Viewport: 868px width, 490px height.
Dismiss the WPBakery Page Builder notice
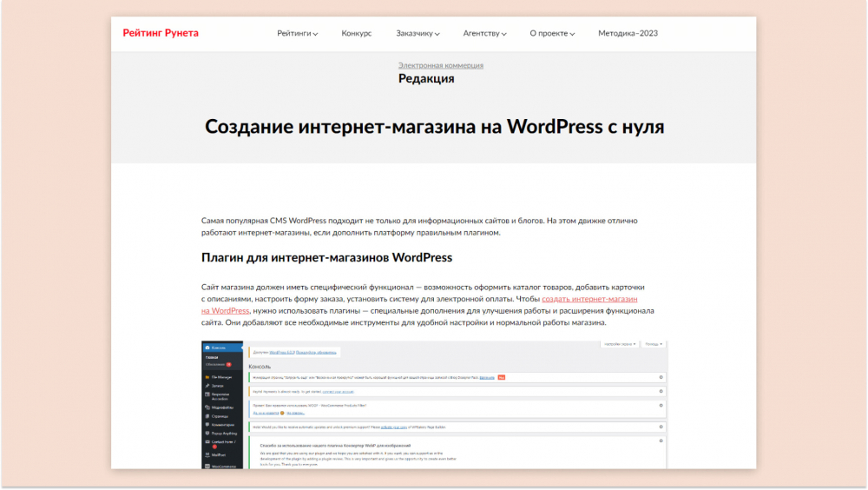pos(661,427)
